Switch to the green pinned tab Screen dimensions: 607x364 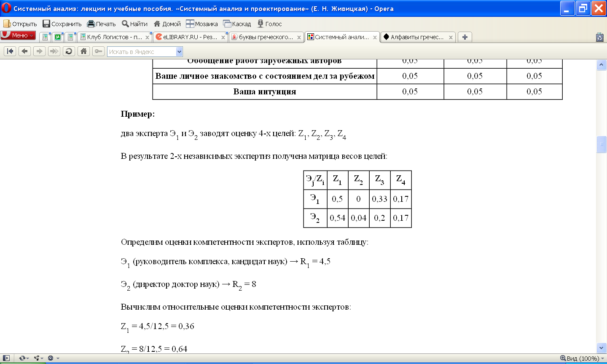[58, 37]
